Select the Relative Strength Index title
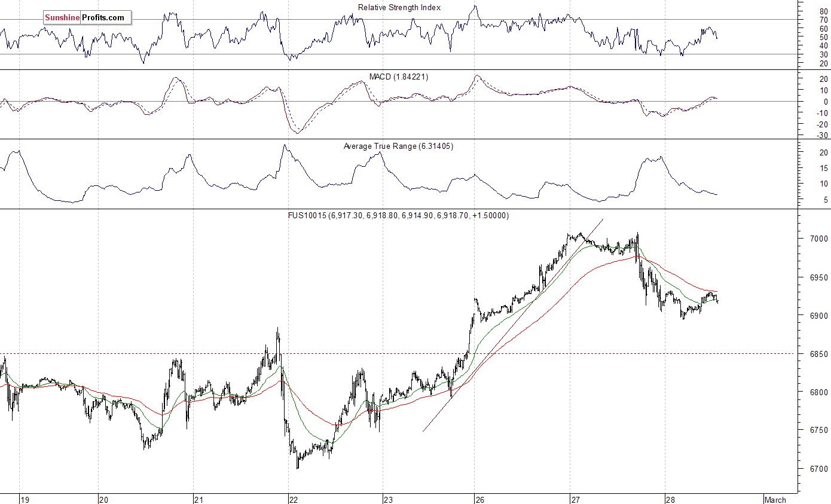The height and width of the screenshot is (504, 831). pyautogui.click(x=399, y=7)
